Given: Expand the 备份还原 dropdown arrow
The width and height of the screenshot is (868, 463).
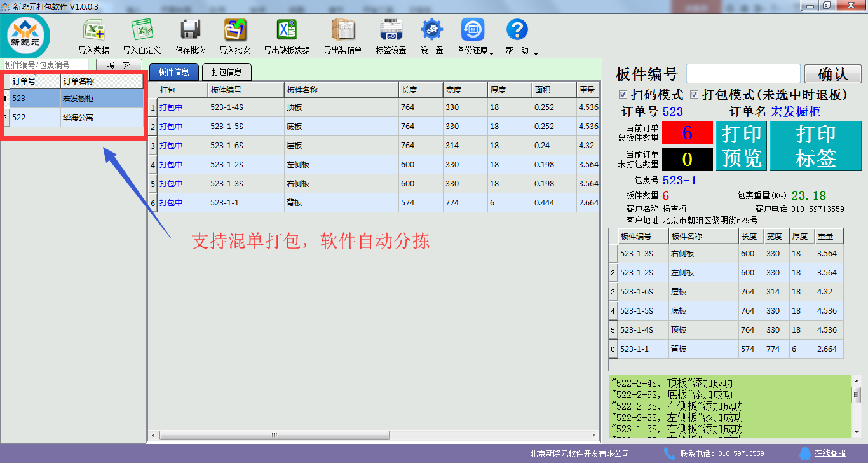Looking at the screenshot, I should pyautogui.click(x=492, y=53).
